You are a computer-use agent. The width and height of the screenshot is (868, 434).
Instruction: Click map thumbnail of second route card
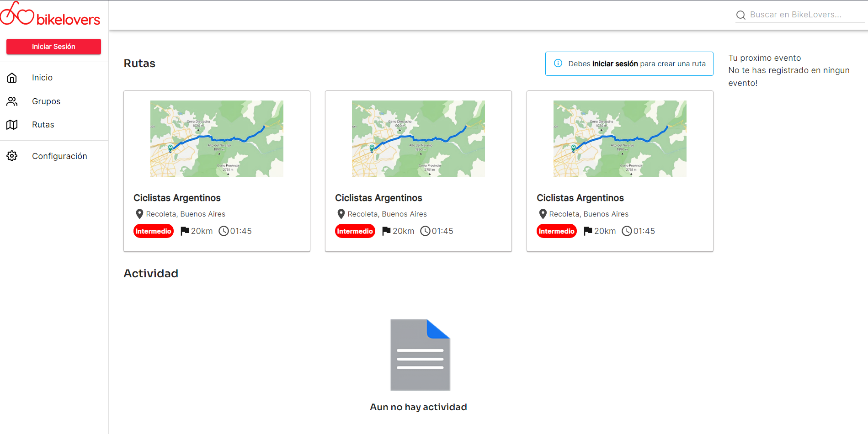(418, 139)
